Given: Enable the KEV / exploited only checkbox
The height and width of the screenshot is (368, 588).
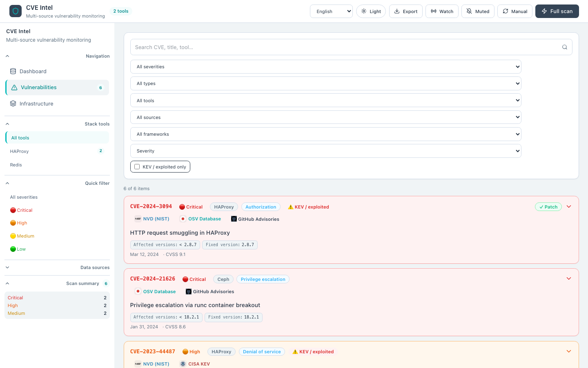Looking at the screenshot, I should point(137,167).
